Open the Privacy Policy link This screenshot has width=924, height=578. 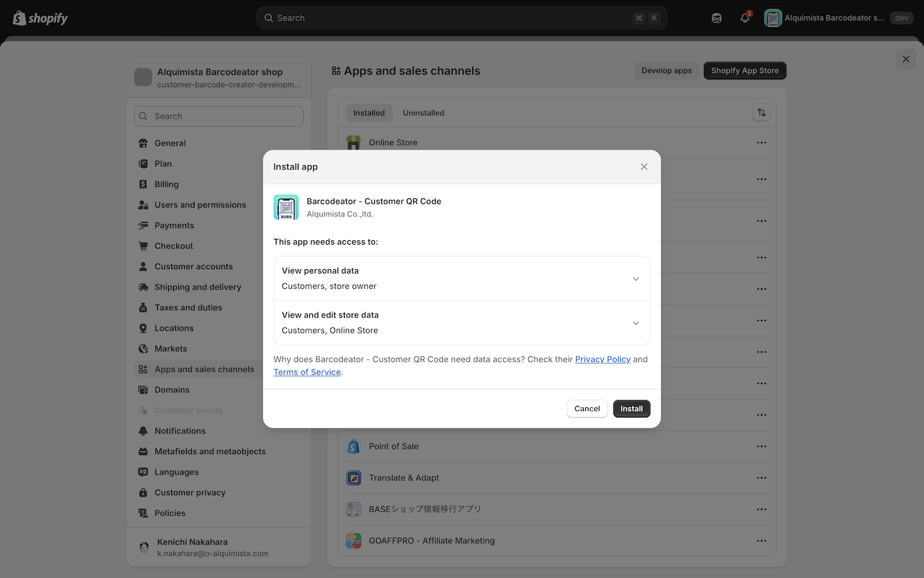pyautogui.click(x=603, y=359)
